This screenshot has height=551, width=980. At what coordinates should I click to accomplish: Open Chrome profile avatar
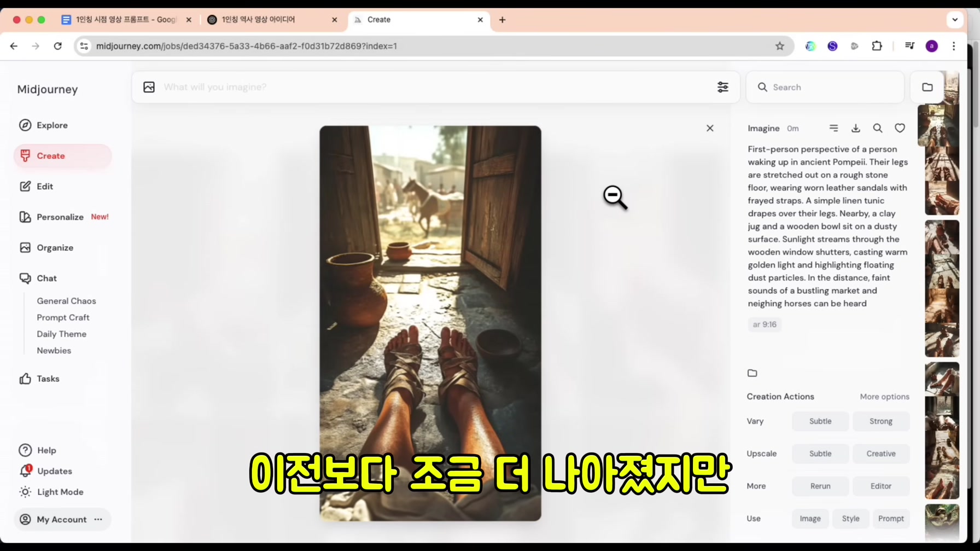(x=932, y=46)
